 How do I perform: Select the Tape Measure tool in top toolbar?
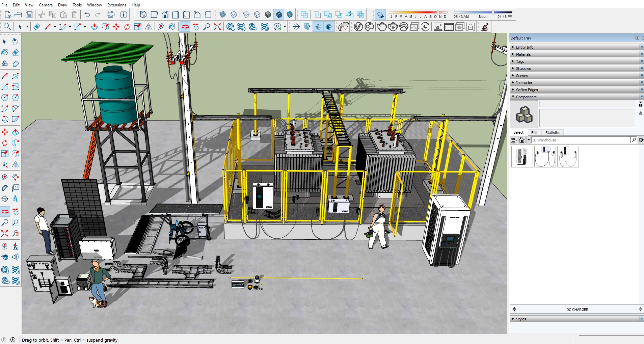[x=161, y=27]
